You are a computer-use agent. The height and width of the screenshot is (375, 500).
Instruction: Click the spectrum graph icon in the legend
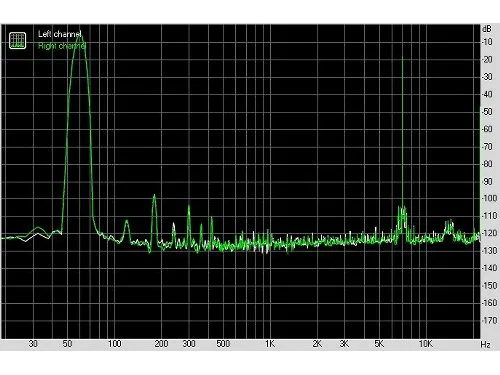coord(17,40)
